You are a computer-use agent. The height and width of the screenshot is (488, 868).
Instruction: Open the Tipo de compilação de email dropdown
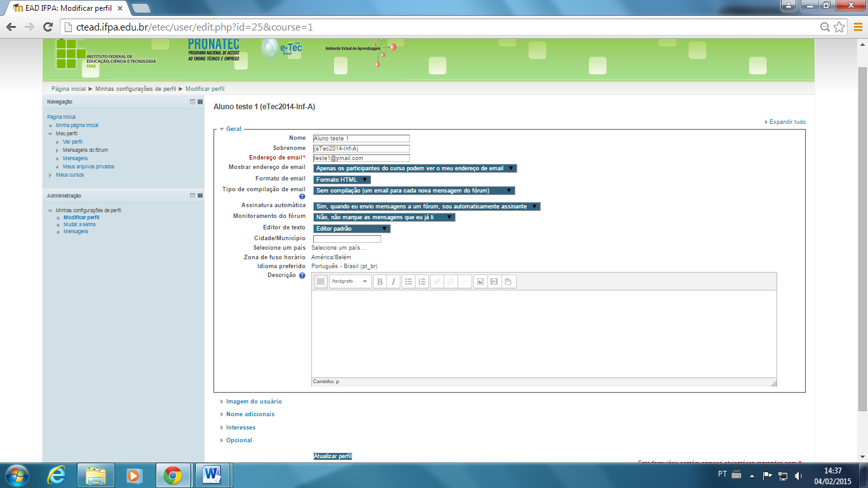[x=414, y=190]
